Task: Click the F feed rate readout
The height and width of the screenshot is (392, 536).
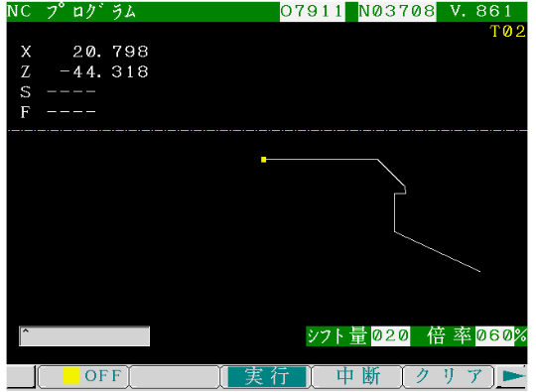Action: (x=71, y=112)
